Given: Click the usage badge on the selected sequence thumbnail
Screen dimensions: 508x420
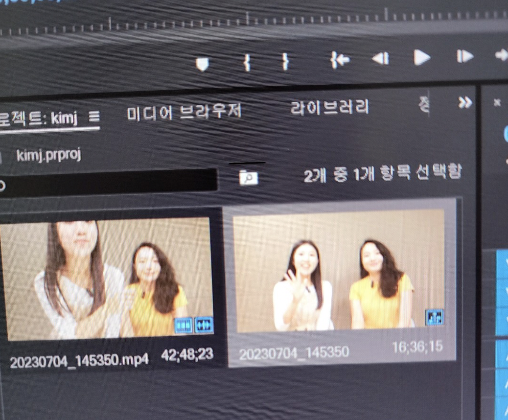Looking at the screenshot, I should (434, 317).
